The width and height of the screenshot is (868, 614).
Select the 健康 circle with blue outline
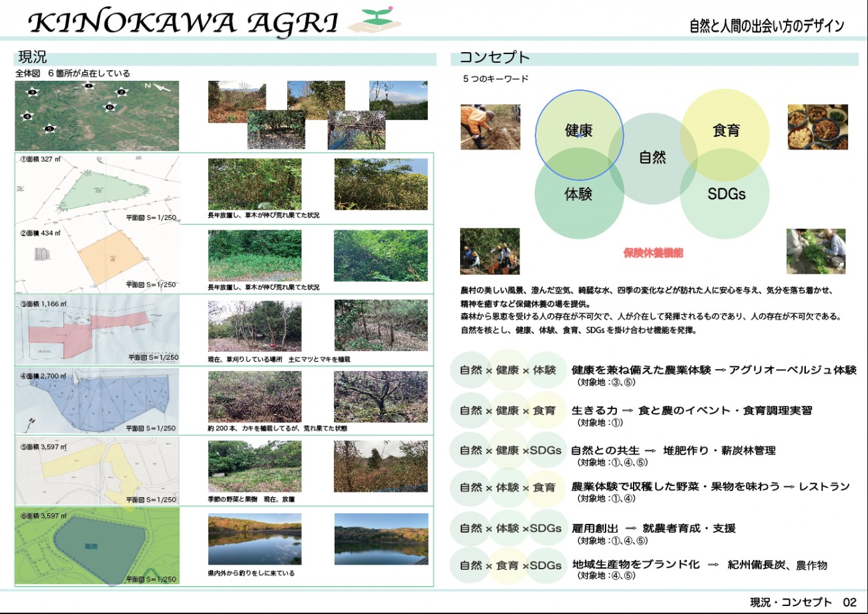pos(579,131)
